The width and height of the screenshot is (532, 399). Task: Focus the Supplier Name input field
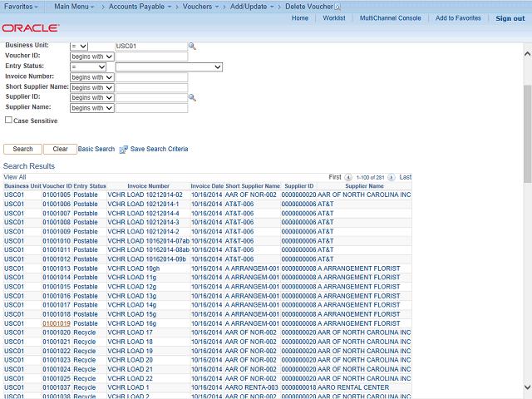(x=151, y=108)
